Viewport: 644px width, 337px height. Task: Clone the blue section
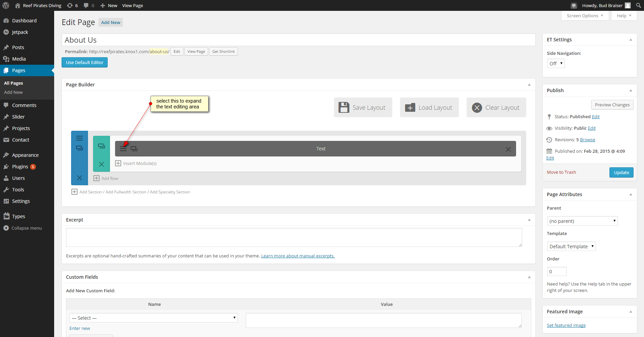click(80, 148)
